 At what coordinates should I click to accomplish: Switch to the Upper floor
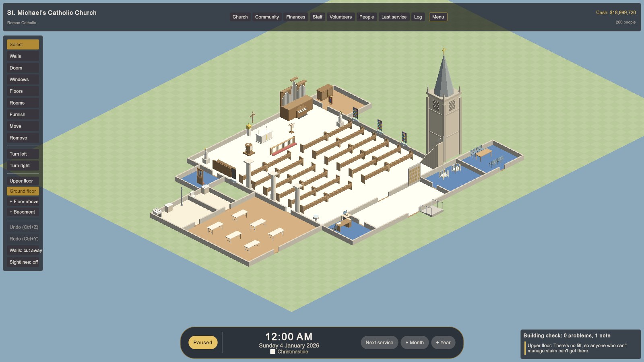point(23,181)
